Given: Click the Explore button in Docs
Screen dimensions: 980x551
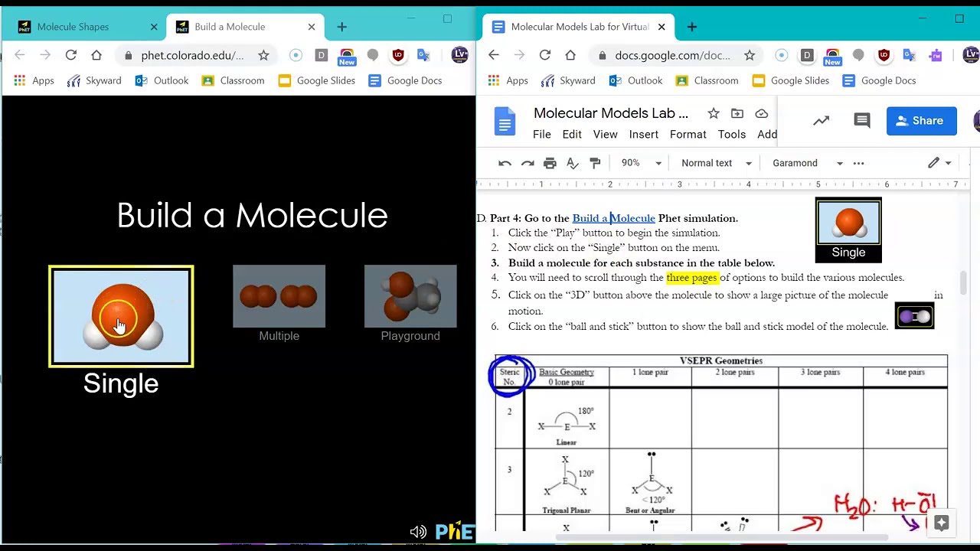Looking at the screenshot, I should [x=942, y=523].
